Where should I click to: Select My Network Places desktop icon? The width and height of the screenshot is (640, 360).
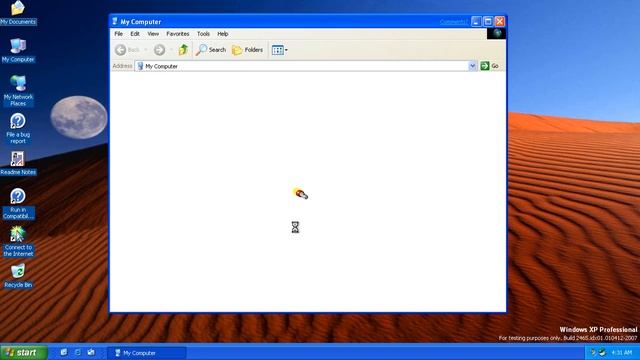click(x=18, y=91)
